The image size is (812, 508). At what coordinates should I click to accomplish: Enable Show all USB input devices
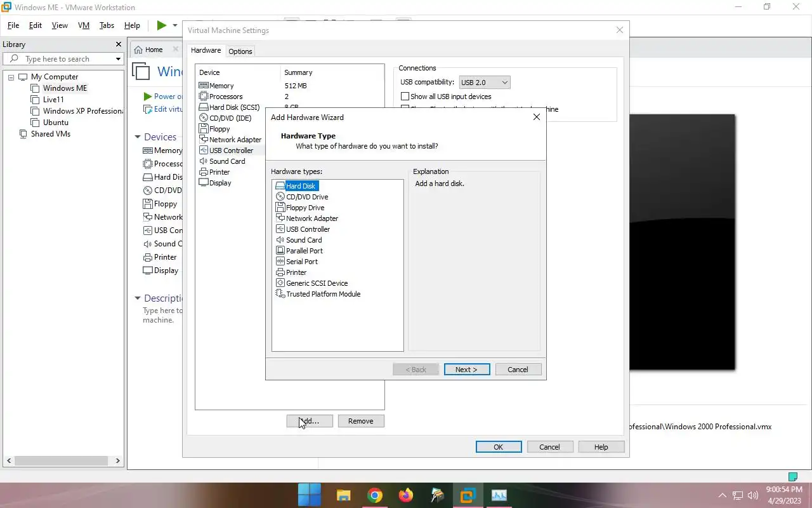pyautogui.click(x=405, y=97)
